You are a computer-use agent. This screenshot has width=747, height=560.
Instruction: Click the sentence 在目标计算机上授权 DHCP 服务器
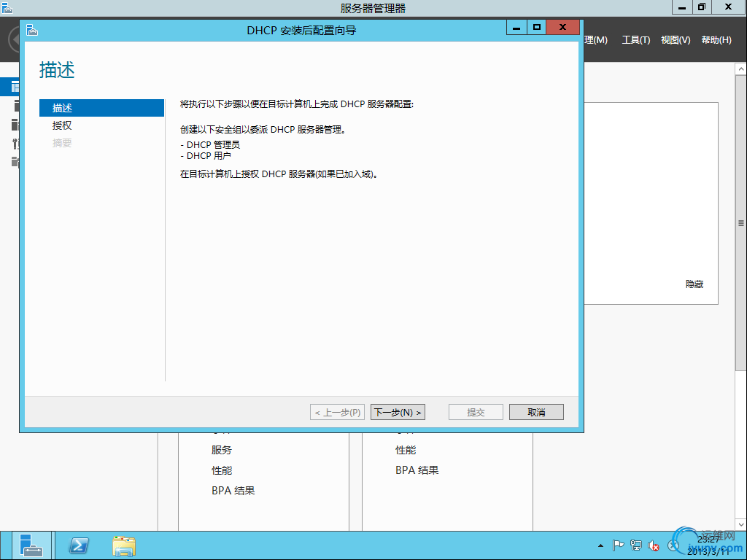(x=279, y=174)
